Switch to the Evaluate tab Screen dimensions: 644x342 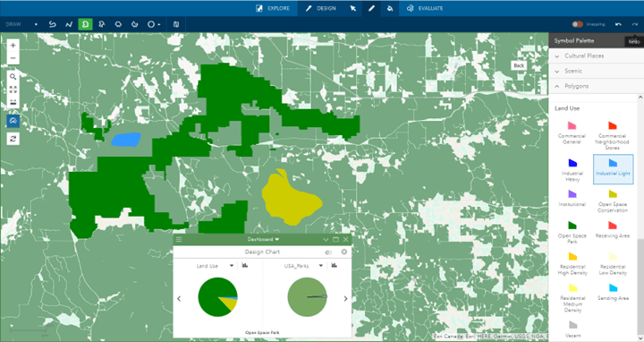(x=425, y=8)
